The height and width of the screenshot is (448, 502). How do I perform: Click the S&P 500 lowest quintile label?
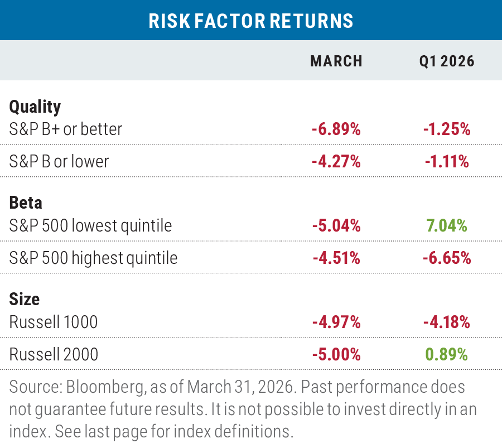pyautogui.click(x=90, y=225)
